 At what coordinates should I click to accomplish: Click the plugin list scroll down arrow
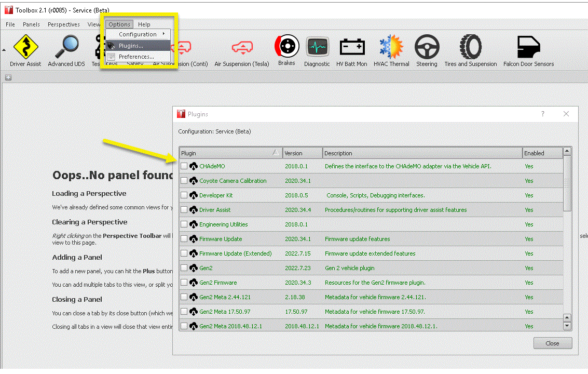click(x=567, y=326)
